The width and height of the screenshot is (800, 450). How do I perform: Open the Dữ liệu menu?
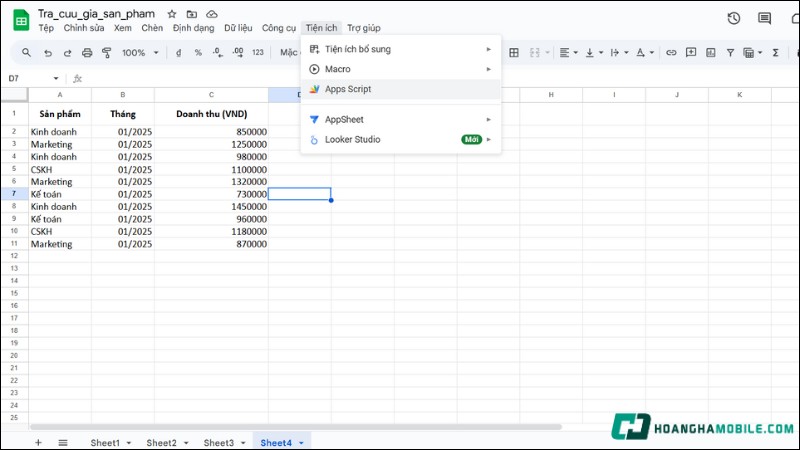click(x=238, y=28)
